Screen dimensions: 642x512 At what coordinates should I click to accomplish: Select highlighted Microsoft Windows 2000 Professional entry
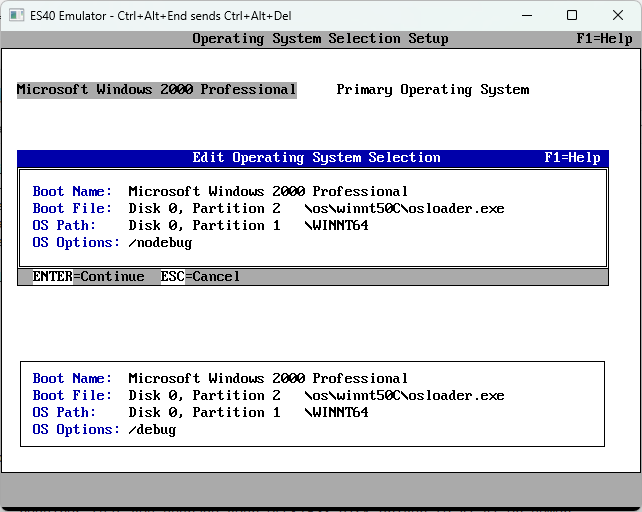(x=156, y=90)
